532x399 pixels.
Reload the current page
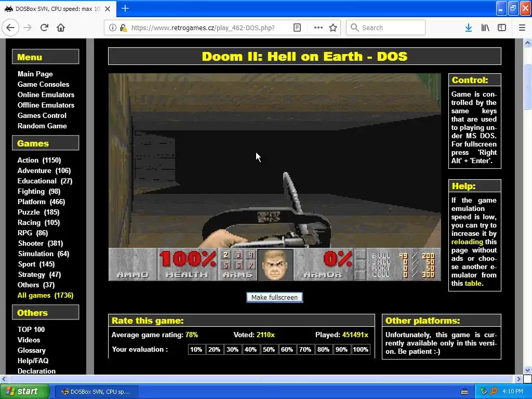[x=44, y=28]
